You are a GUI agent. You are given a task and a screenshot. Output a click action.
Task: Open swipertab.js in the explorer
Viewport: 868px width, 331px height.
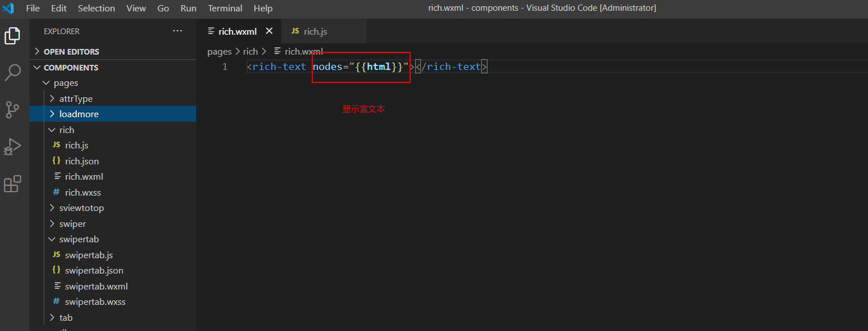click(113, 255)
